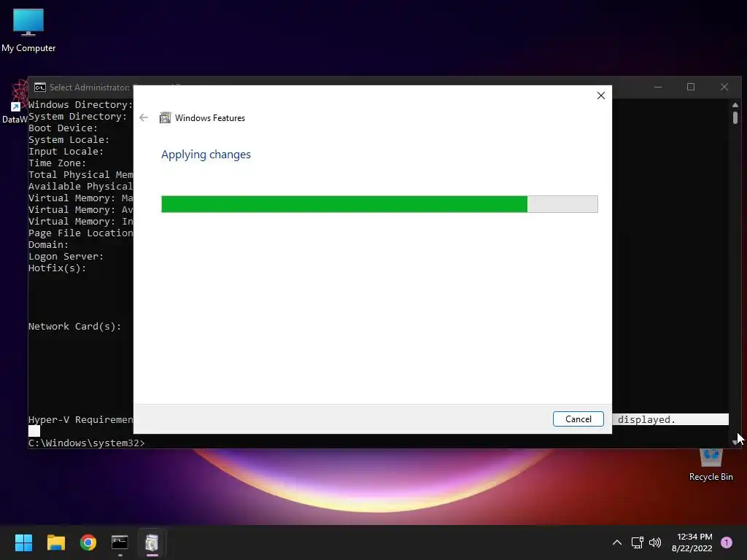Open network settings from the tray

point(637,542)
